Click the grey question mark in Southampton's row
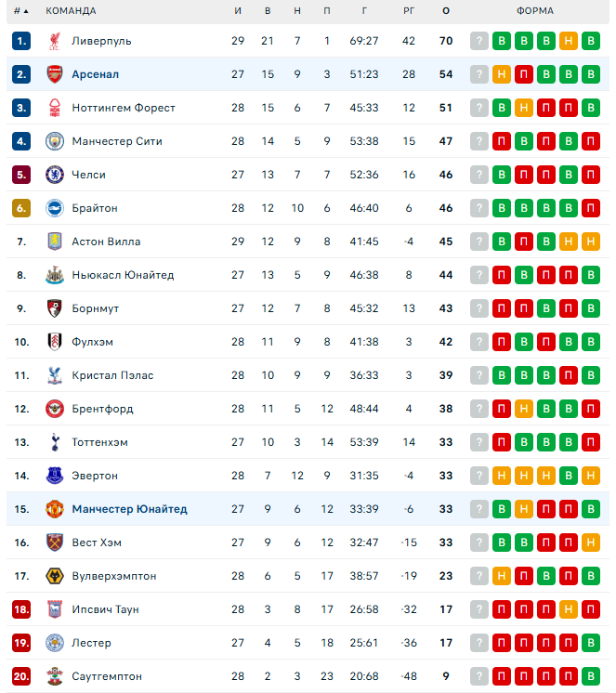 pyautogui.click(x=479, y=676)
